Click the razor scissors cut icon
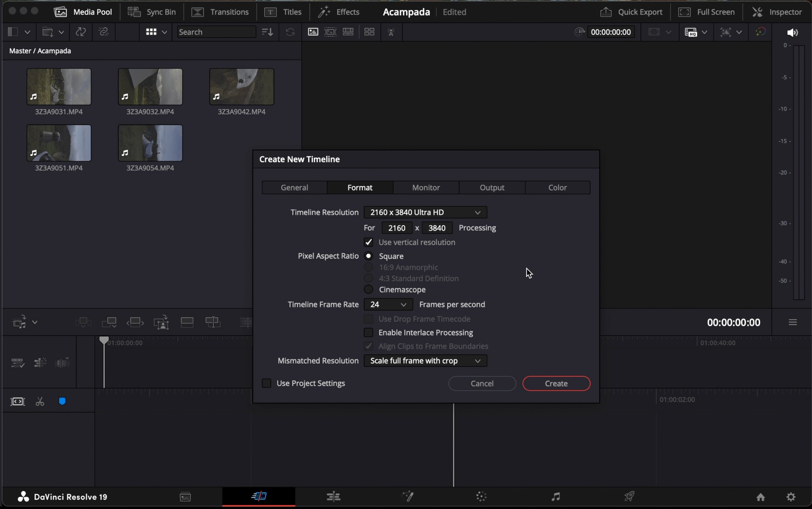This screenshot has width=812, height=509. click(40, 402)
